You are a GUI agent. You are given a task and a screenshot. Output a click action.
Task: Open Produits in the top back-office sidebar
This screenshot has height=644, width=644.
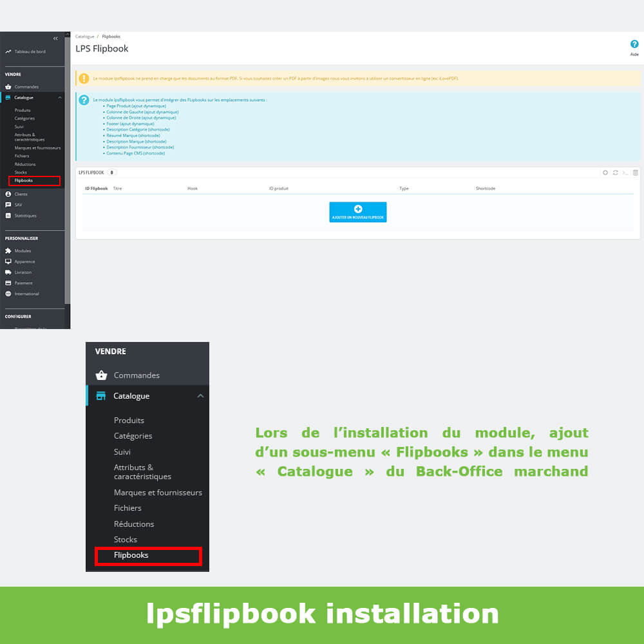point(23,110)
